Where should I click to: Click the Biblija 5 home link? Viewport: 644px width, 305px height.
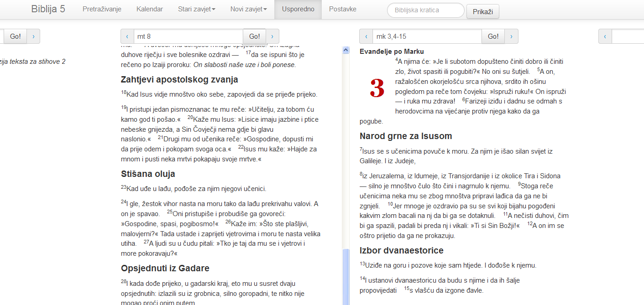click(x=48, y=9)
